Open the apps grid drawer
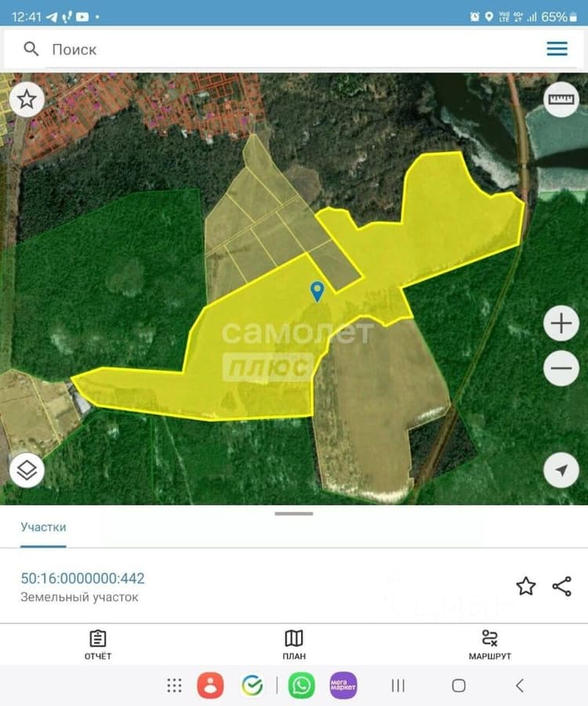The height and width of the screenshot is (706, 588). point(174,686)
